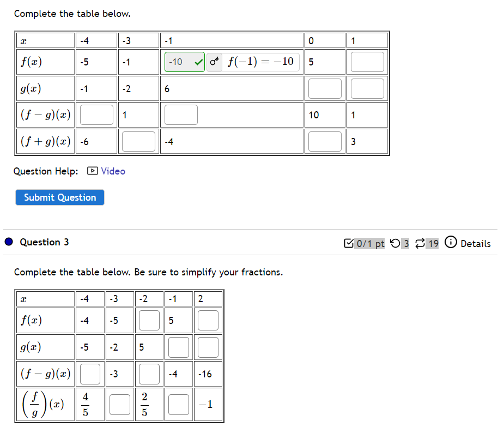Click the g(x) box under x = -1 in Question 3
This screenshot has width=504, height=433.
click(179, 347)
